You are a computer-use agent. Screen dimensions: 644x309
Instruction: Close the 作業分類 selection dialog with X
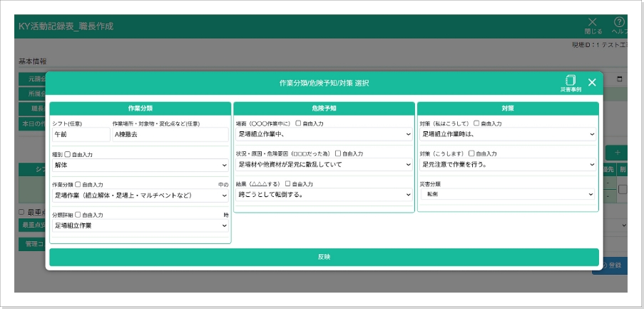[x=592, y=83]
